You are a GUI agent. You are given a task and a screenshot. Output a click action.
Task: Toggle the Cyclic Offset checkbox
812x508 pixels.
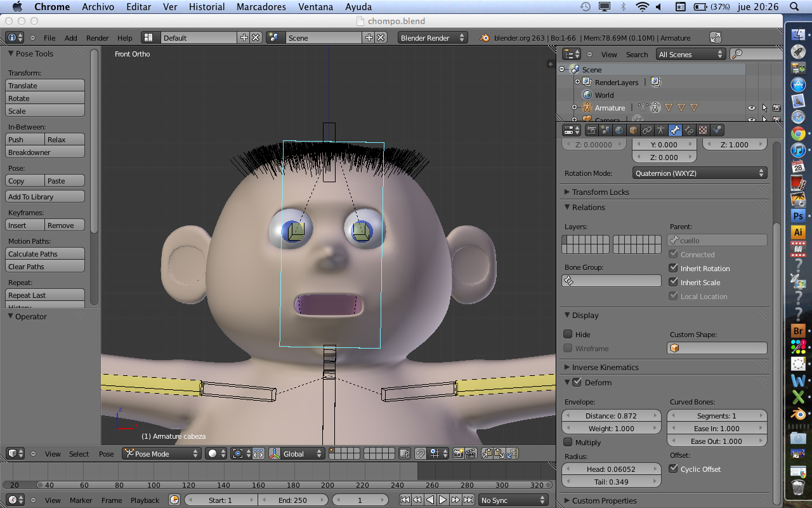point(674,469)
